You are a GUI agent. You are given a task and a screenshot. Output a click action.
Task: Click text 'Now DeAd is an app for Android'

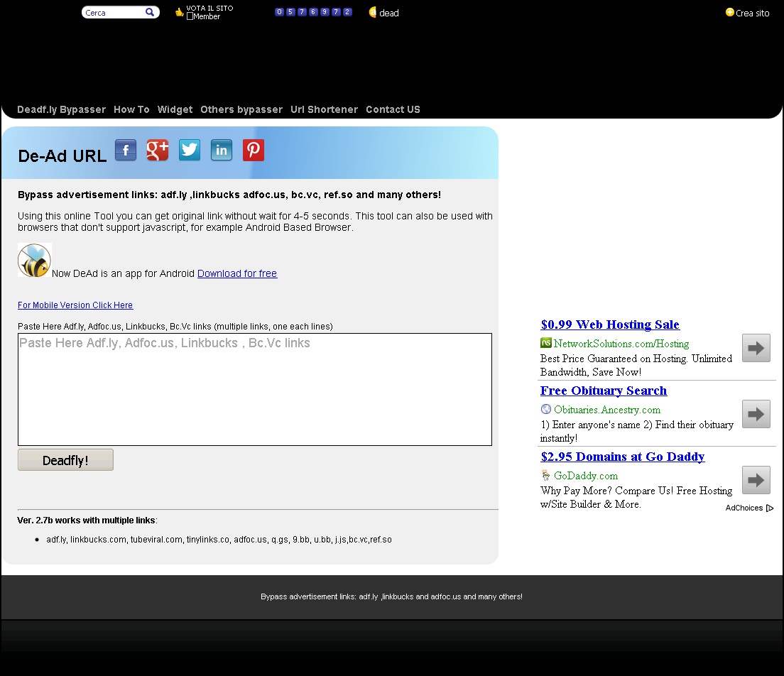[123, 273]
